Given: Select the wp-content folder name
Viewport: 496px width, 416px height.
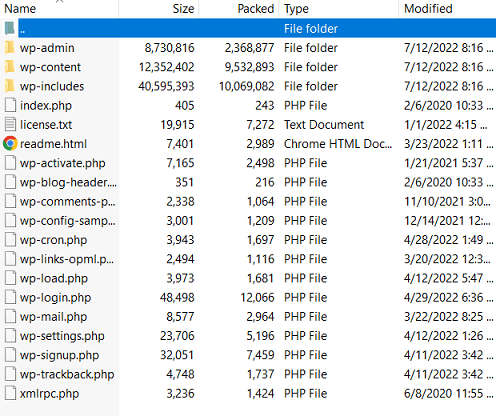Looking at the screenshot, I should coord(50,67).
